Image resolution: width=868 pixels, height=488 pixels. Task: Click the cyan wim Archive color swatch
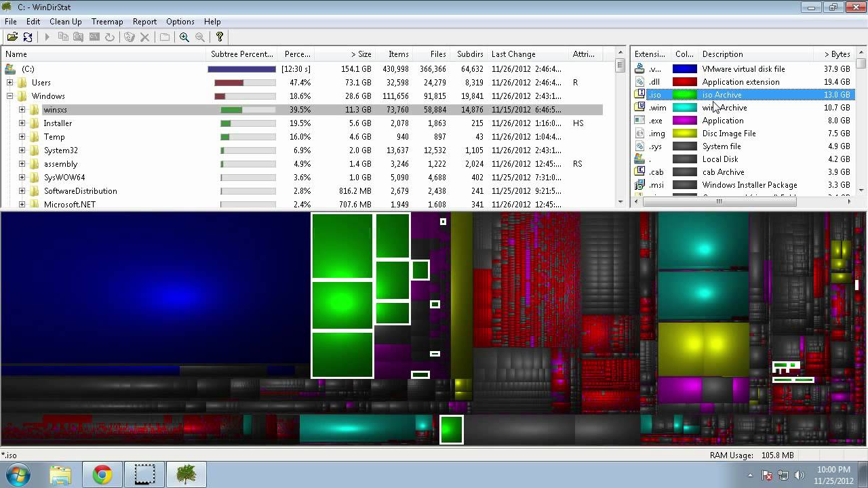[x=684, y=108]
